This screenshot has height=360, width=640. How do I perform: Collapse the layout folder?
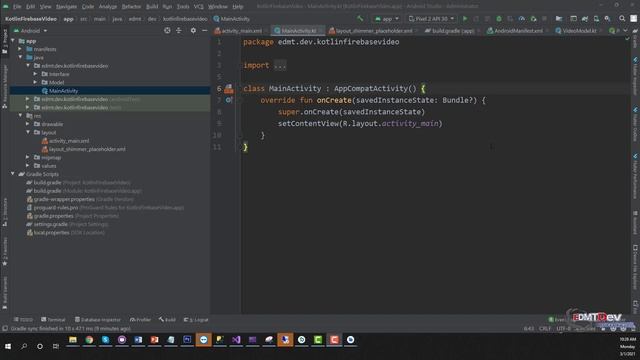coord(28,132)
